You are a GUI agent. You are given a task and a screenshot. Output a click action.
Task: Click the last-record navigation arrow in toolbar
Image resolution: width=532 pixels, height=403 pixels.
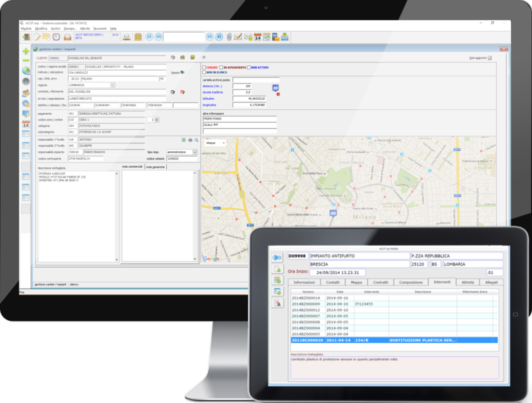pyautogui.click(x=219, y=37)
